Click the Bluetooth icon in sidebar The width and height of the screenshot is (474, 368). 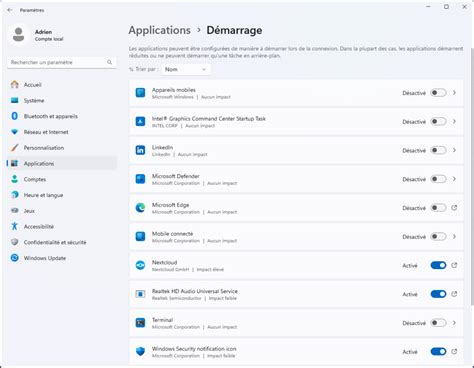coord(14,116)
